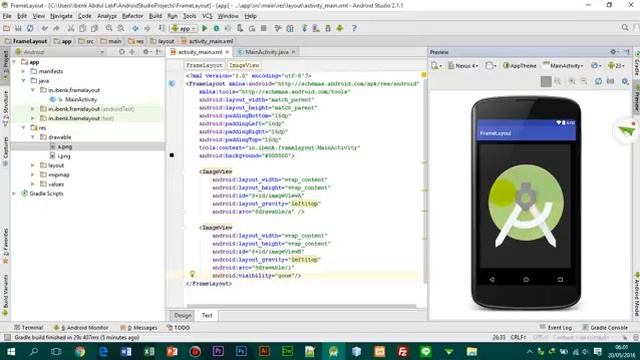Open the orientation dropdown in Preview
This screenshot has width=640, height=360.
491,65
